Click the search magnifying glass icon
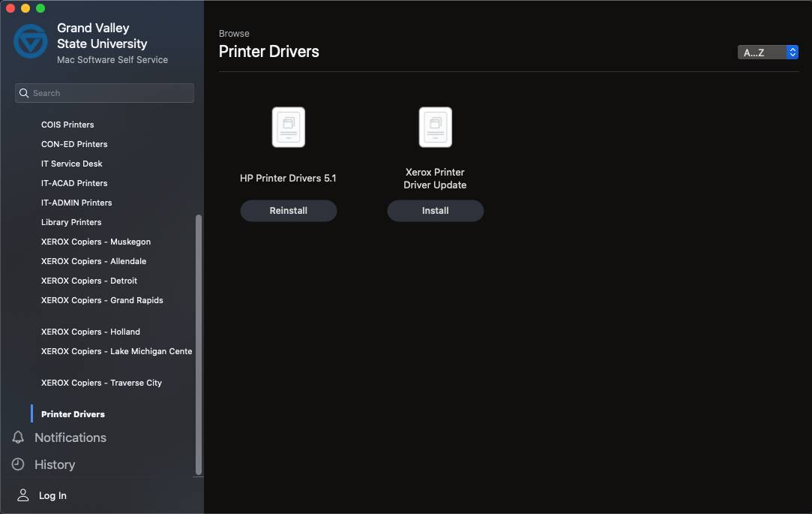The height and width of the screenshot is (514, 812). (x=24, y=93)
